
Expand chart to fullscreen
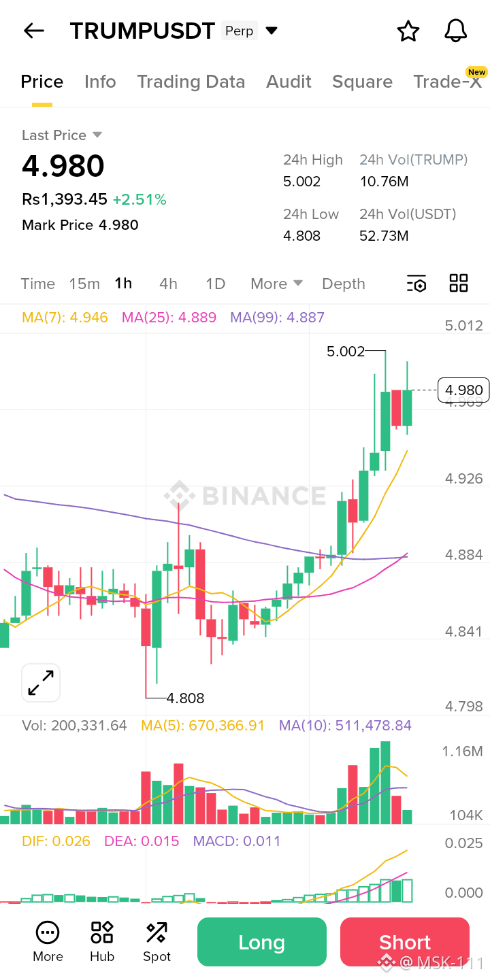tap(41, 683)
